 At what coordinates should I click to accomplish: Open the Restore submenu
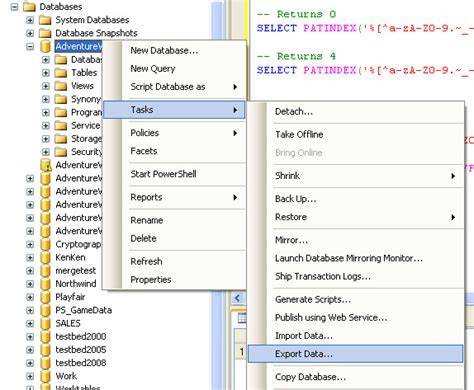(356, 217)
